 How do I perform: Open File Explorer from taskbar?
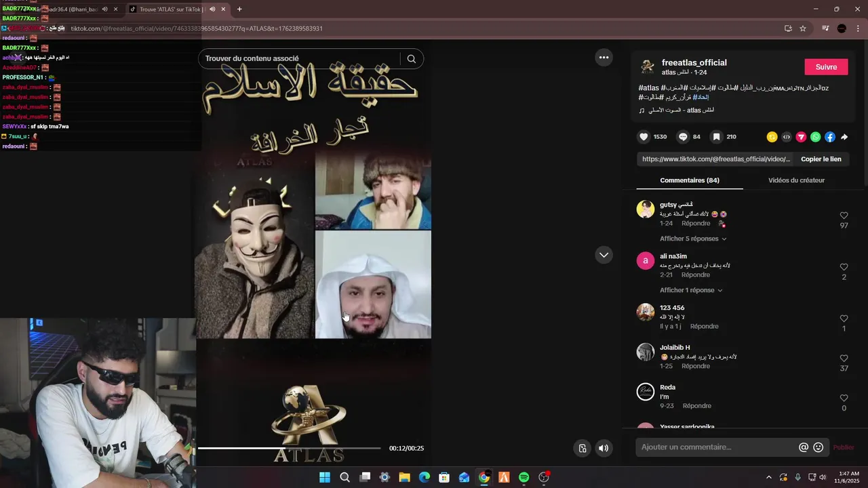[404, 477]
